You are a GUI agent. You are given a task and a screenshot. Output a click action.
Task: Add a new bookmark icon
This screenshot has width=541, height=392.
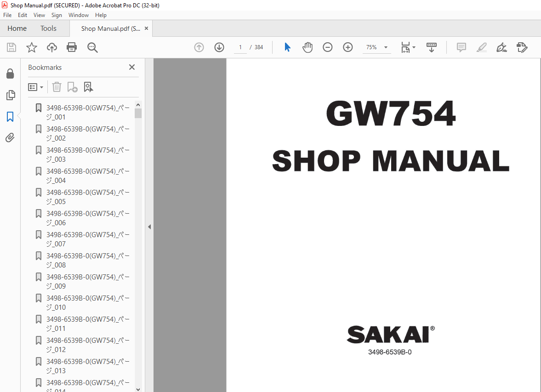[72, 87]
